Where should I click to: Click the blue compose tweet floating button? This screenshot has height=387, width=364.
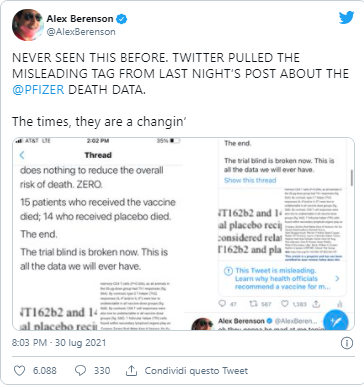pos(335,321)
